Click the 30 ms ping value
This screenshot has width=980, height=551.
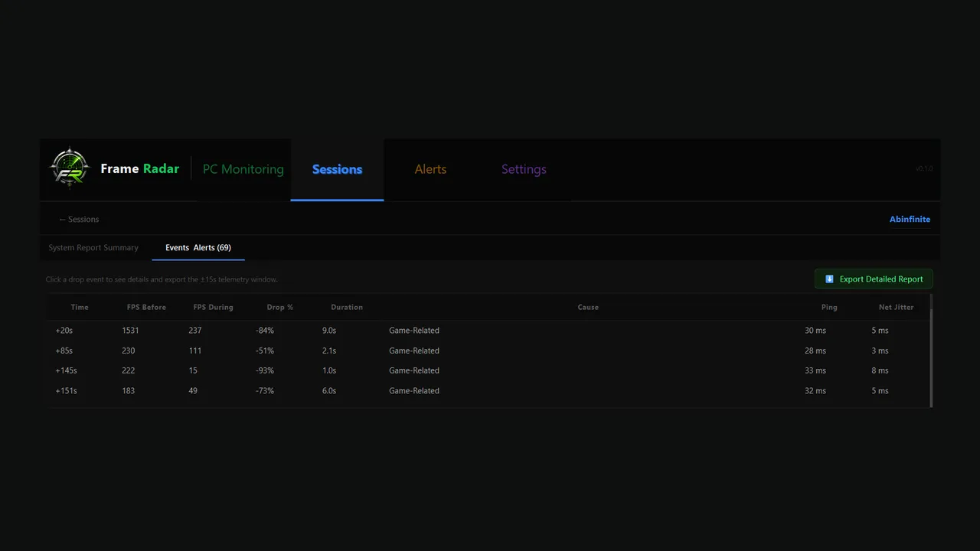[815, 331]
